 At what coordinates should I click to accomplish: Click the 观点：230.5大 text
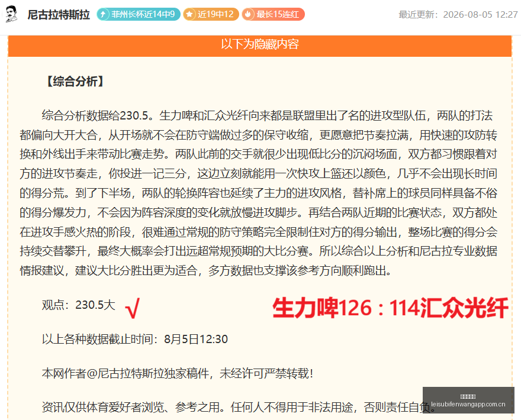tap(79, 305)
